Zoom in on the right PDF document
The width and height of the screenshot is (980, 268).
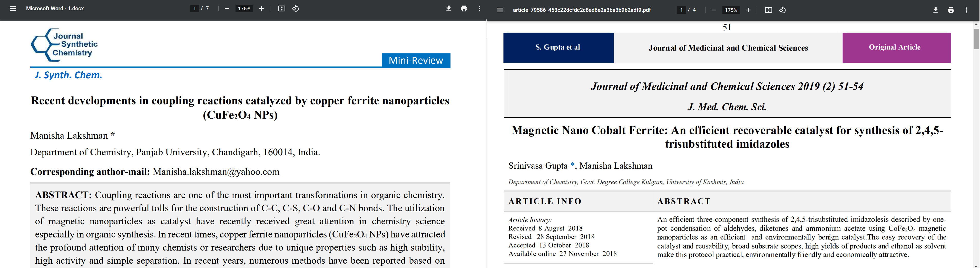tap(748, 10)
